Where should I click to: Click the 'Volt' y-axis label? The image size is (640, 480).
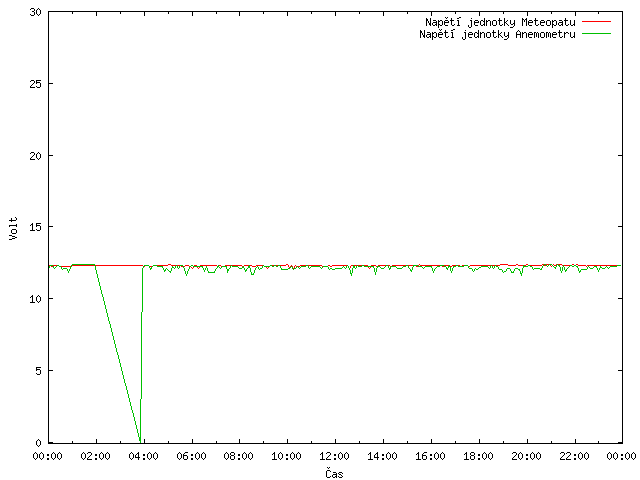click(13, 228)
